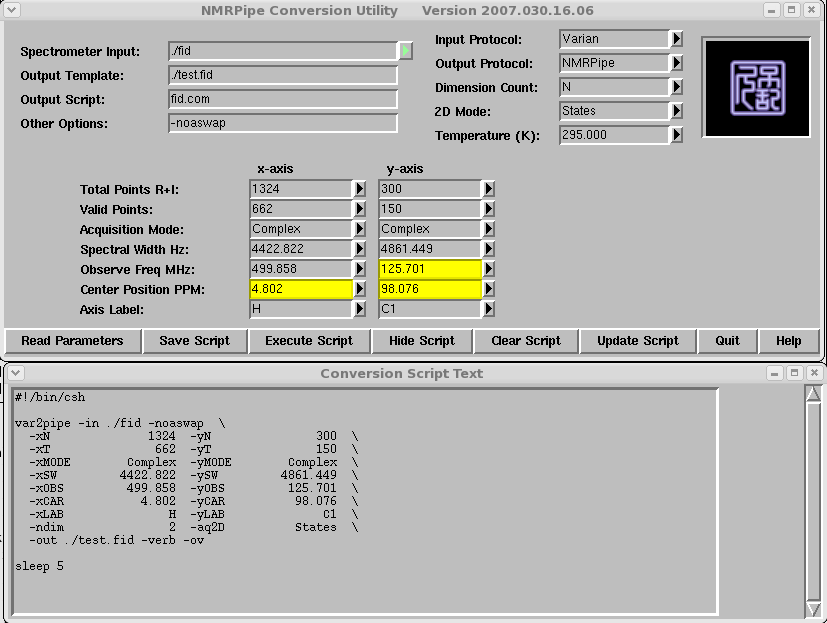Click script scrollbar up arrow

[813, 394]
